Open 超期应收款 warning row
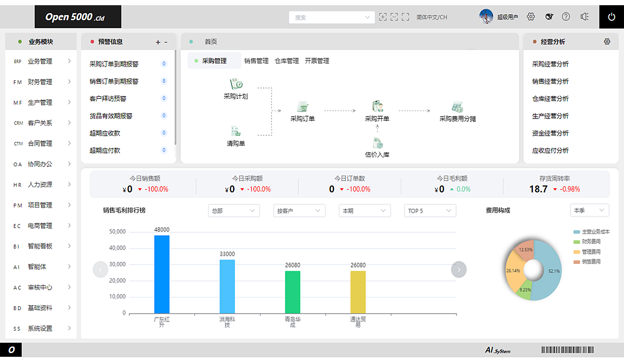This screenshot has height=364, width=624. click(x=128, y=133)
